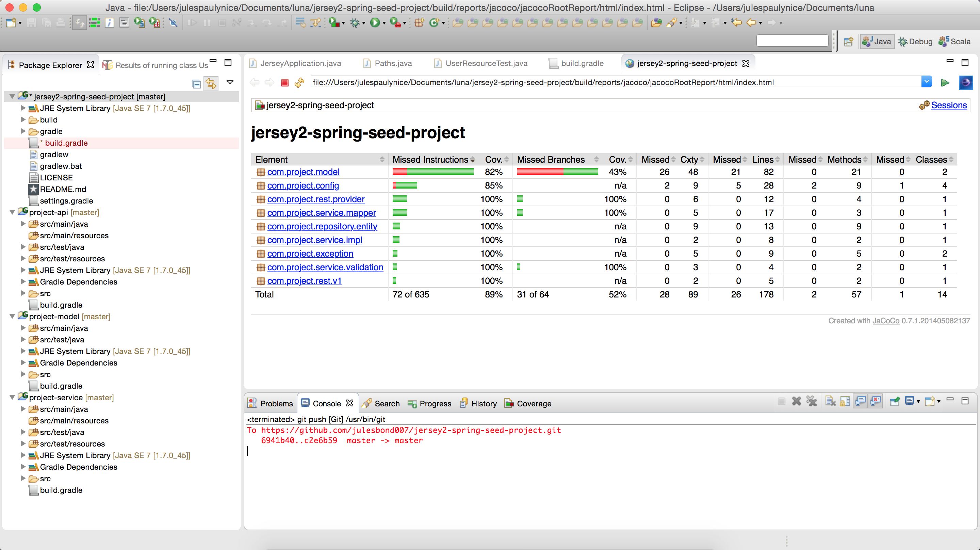This screenshot has height=550, width=980.
Task: Open the com.project.model package link
Action: point(303,172)
